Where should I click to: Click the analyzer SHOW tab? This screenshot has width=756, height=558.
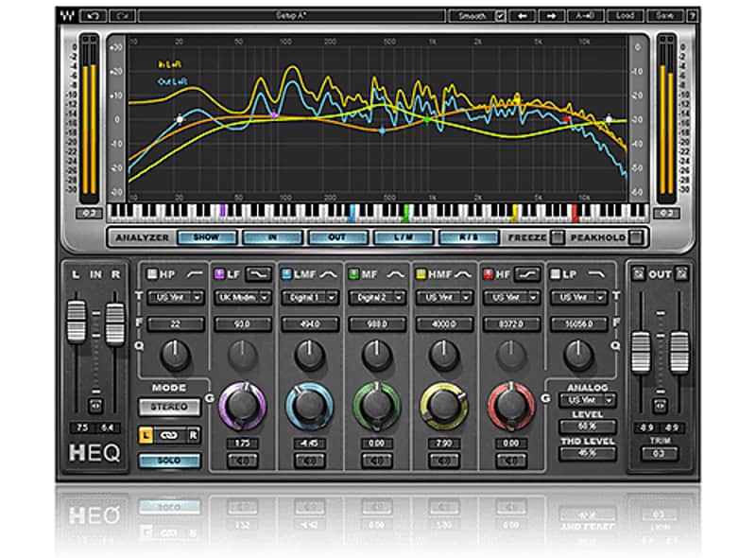click(x=207, y=237)
